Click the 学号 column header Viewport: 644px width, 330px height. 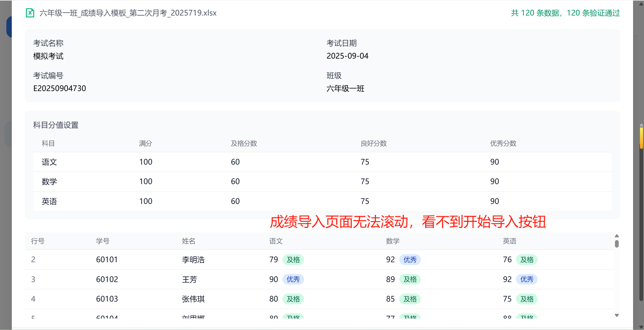pos(102,241)
